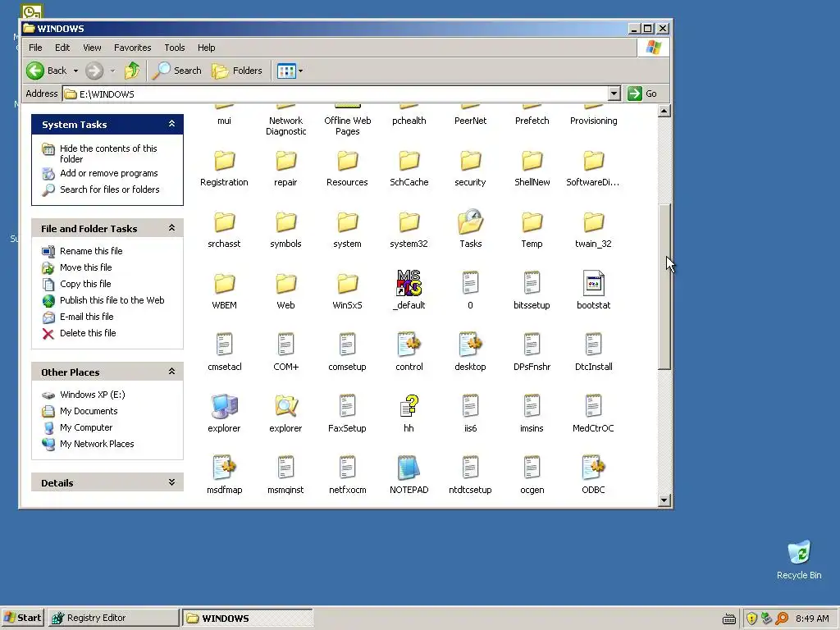Image resolution: width=840 pixels, height=630 pixels.
Task: Open the Forward button history dropdown arrow
Action: [112, 71]
